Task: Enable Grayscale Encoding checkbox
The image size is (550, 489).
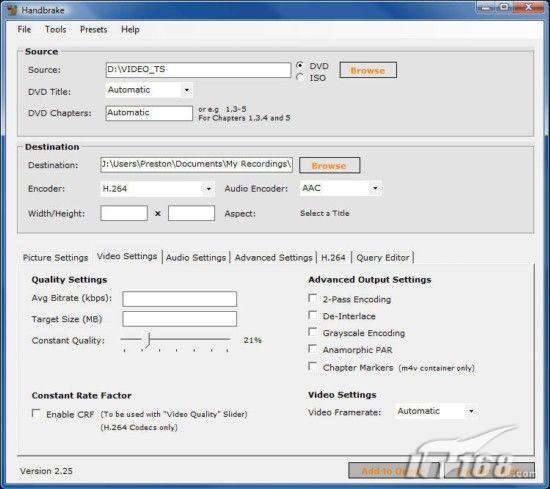Action: [x=312, y=332]
